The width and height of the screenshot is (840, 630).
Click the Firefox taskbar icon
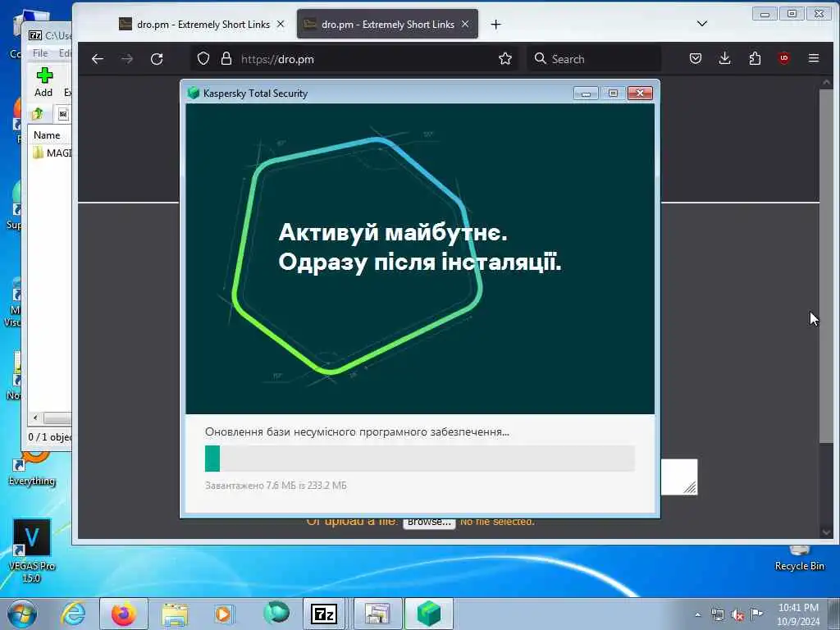[124, 614]
